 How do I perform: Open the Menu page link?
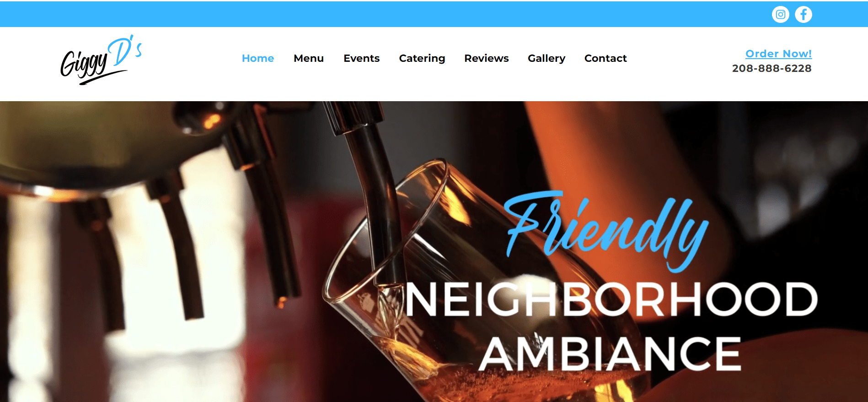(x=309, y=58)
